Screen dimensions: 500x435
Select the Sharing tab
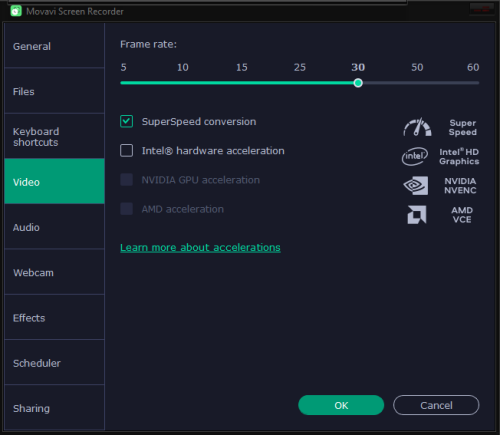pyautogui.click(x=55, y=408)
